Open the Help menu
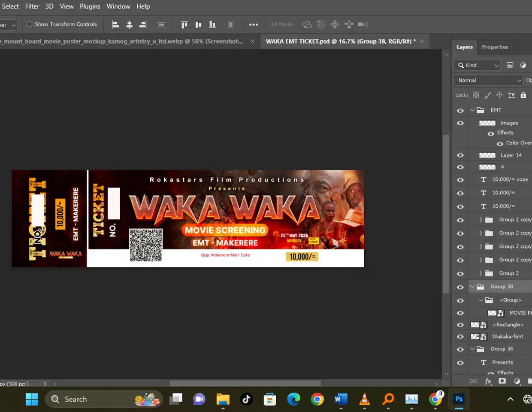Image resolution: width=532 pixels, height=412 pixels. (x=143, y=6)
